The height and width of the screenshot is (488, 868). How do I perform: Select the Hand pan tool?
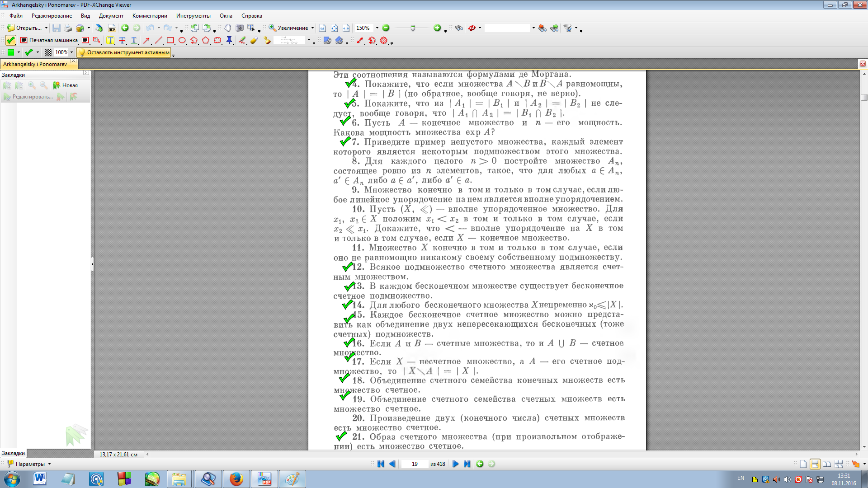click(228, 28)
